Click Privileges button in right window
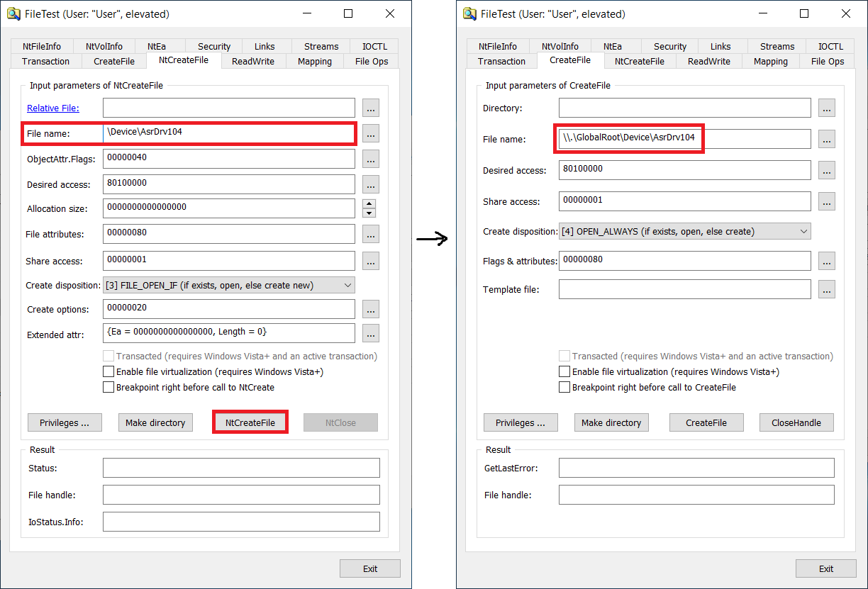Image resolution: width=868 pixels, height=589 pixels. pos(521,422)
